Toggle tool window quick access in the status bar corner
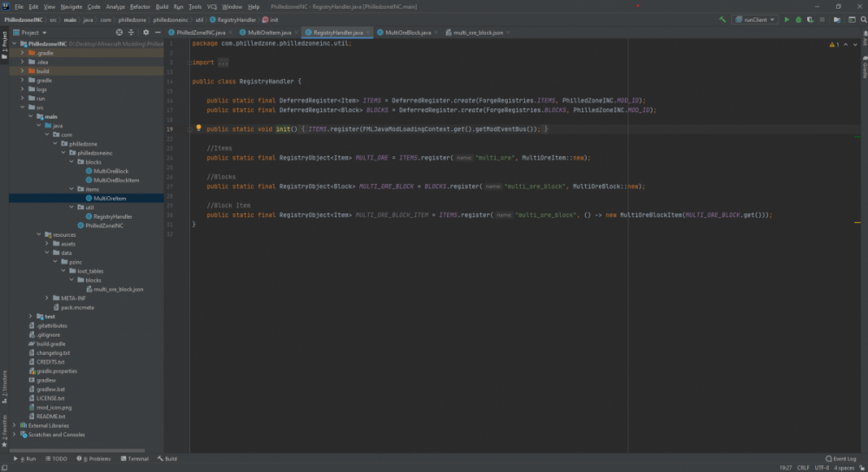The width and height of the screenshot is (868, 472). tap(4, 469)
